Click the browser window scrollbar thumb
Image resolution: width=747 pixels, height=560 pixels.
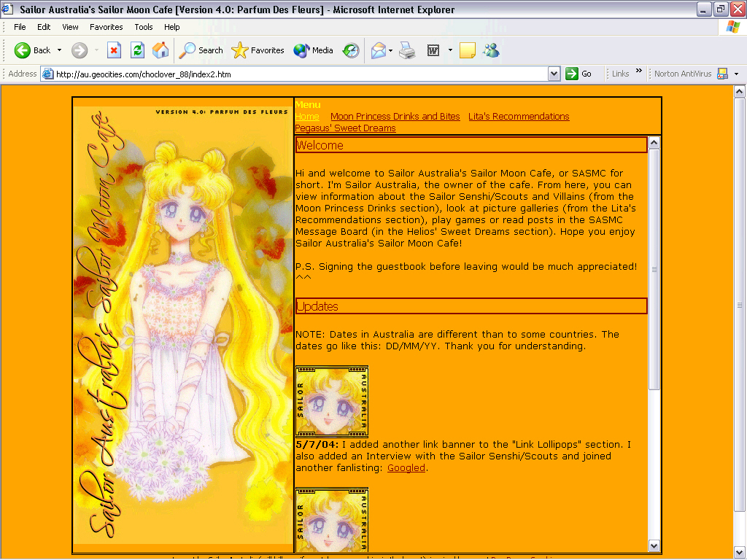[740, 305]
